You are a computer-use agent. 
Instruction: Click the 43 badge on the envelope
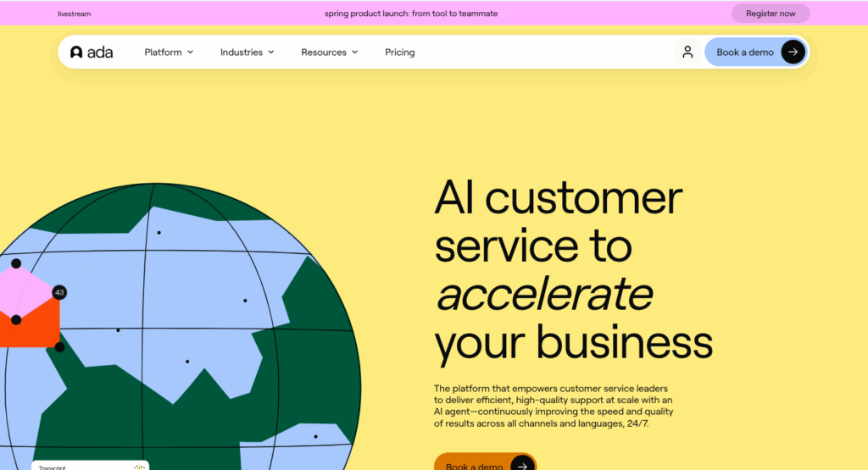[x=59, y=292]
